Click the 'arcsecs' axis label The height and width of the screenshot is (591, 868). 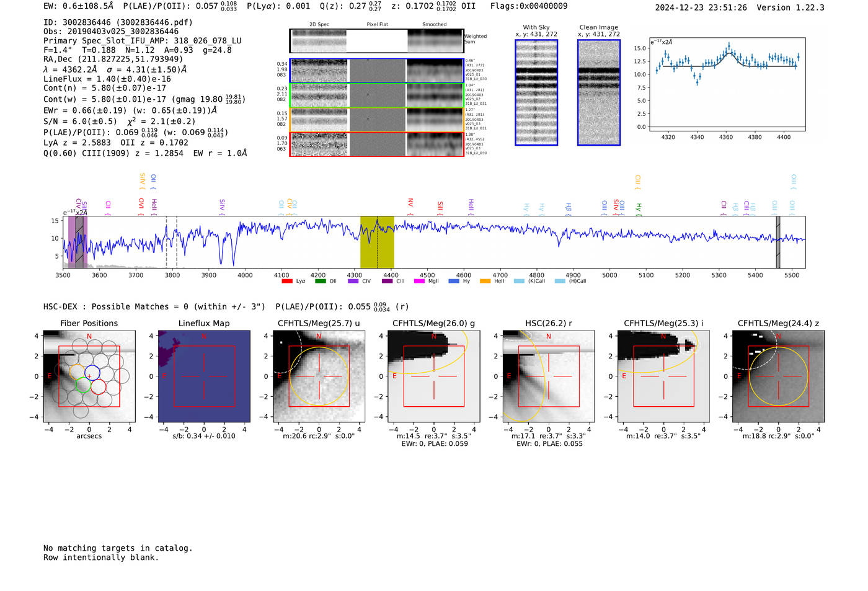point(89,436)
